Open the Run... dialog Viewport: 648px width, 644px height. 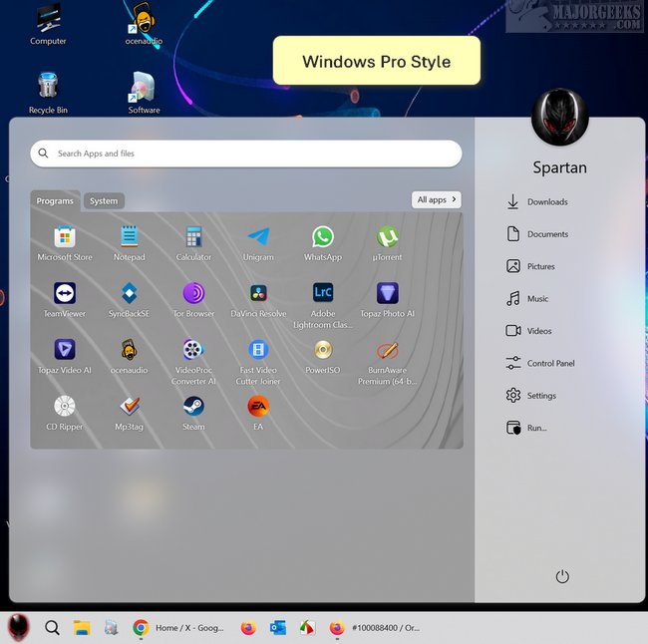[x=526, y=428]
